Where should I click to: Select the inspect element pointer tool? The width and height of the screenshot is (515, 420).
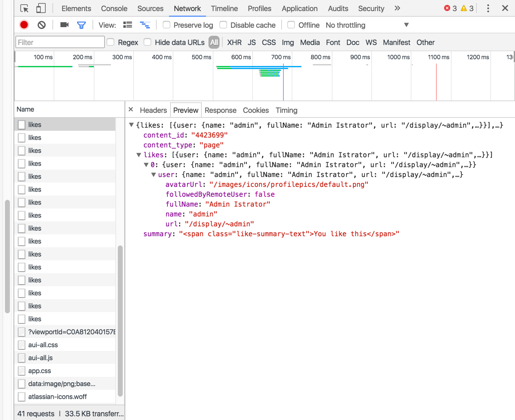coord(24,8)
